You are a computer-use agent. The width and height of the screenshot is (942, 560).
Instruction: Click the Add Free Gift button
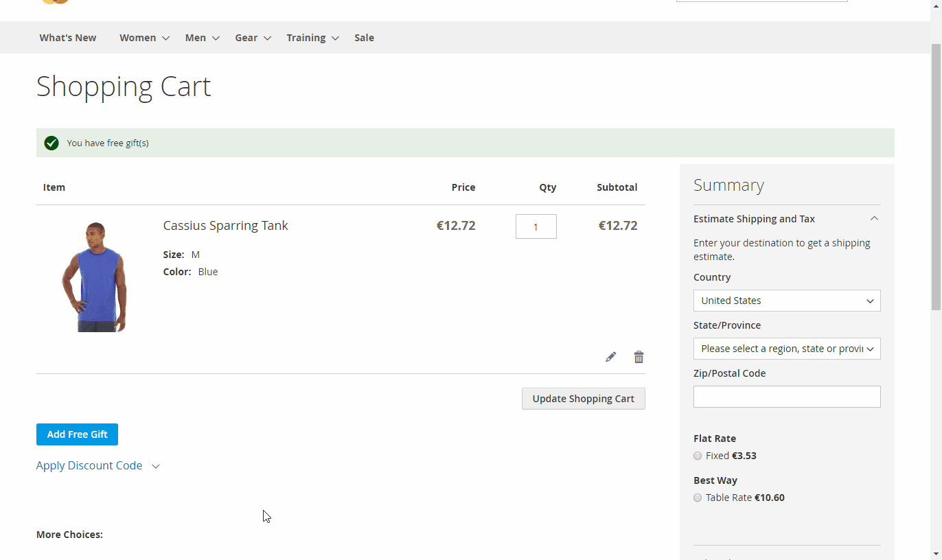tap(77, 434)
